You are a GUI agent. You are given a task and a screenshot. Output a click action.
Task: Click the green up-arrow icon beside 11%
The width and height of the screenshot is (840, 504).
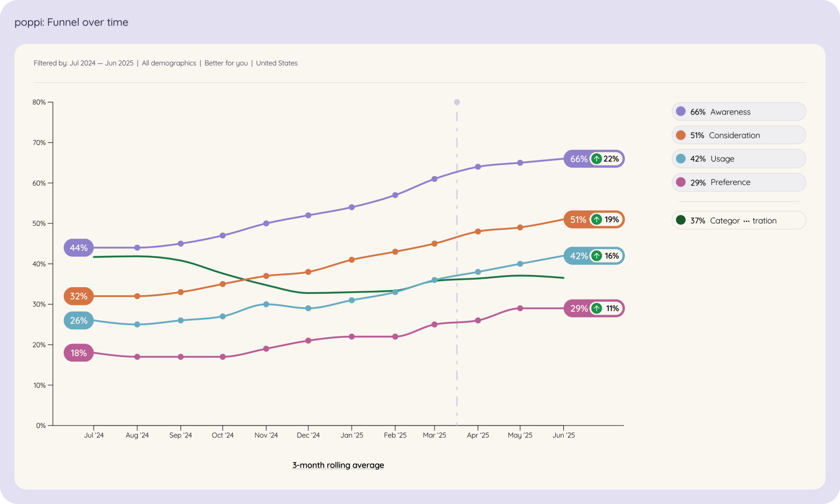[597, 308]
